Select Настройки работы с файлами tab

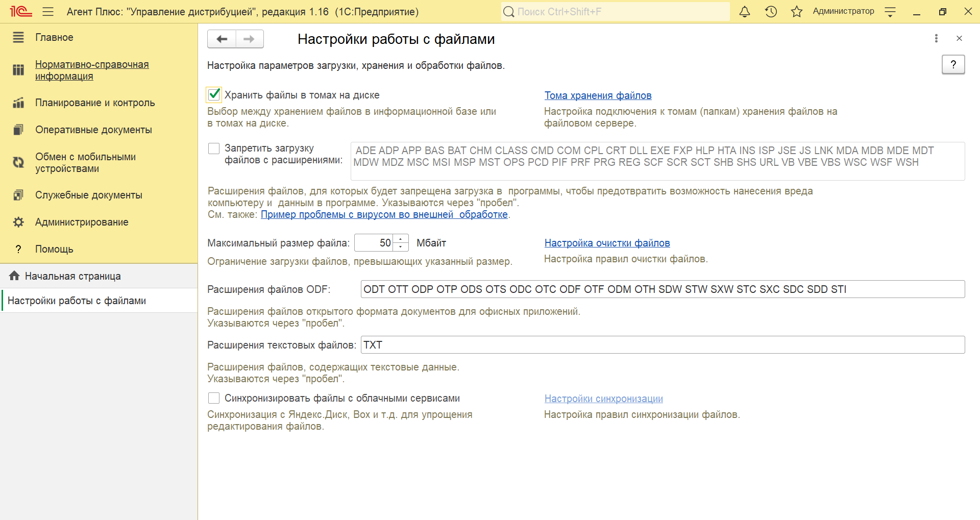coord(99,301)
